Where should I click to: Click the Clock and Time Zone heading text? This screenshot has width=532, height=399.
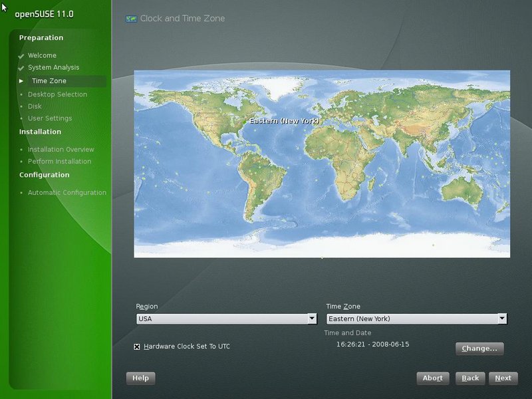[182, 19]
